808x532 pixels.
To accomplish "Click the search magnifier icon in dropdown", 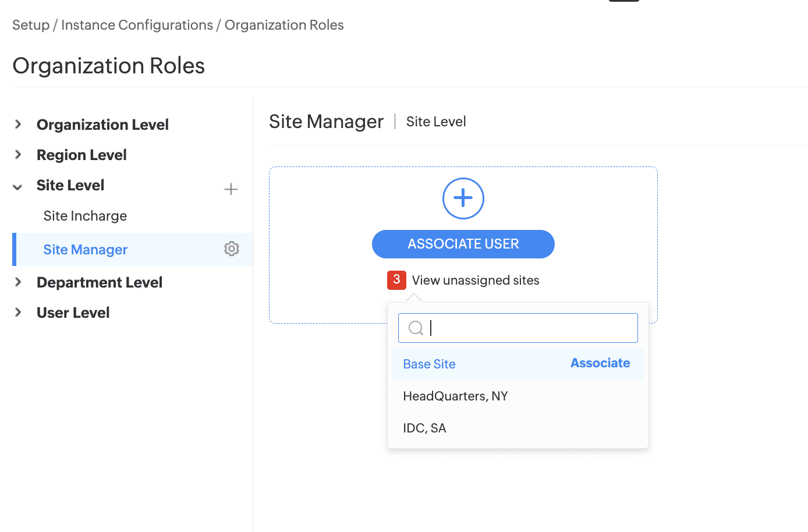I will tap(416, 328).
